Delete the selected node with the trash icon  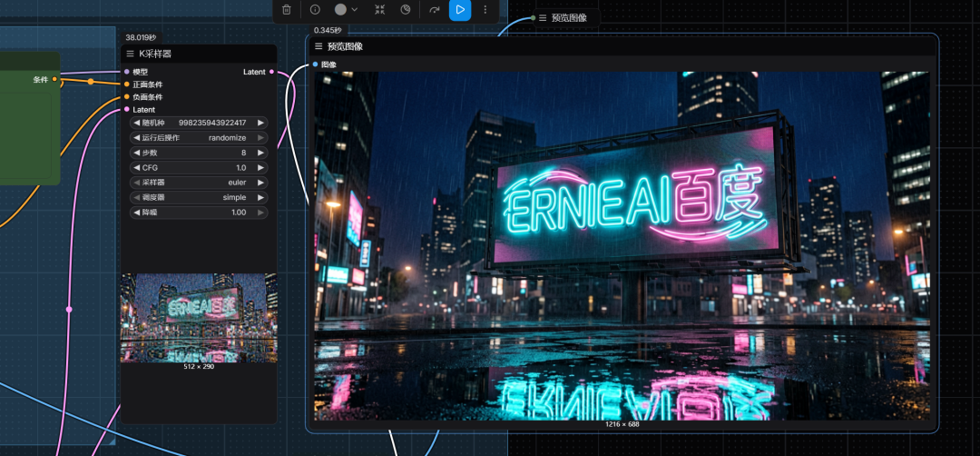(x=286, y=9)
